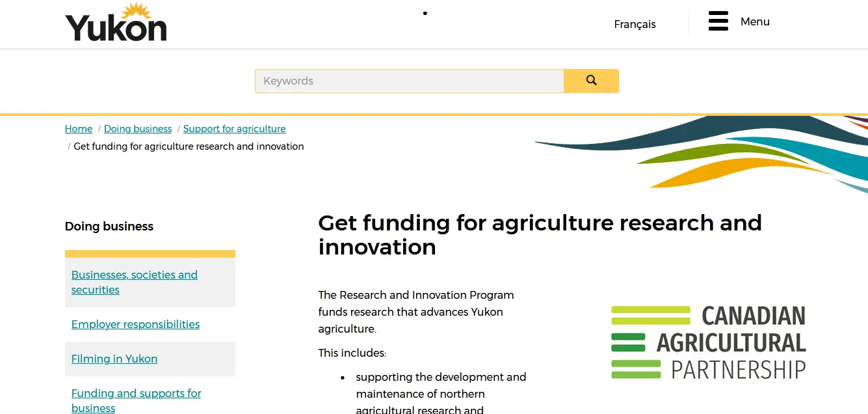Click the agriculture research and innovation page title
868x414 pixels.
click(x=539, y=234)
